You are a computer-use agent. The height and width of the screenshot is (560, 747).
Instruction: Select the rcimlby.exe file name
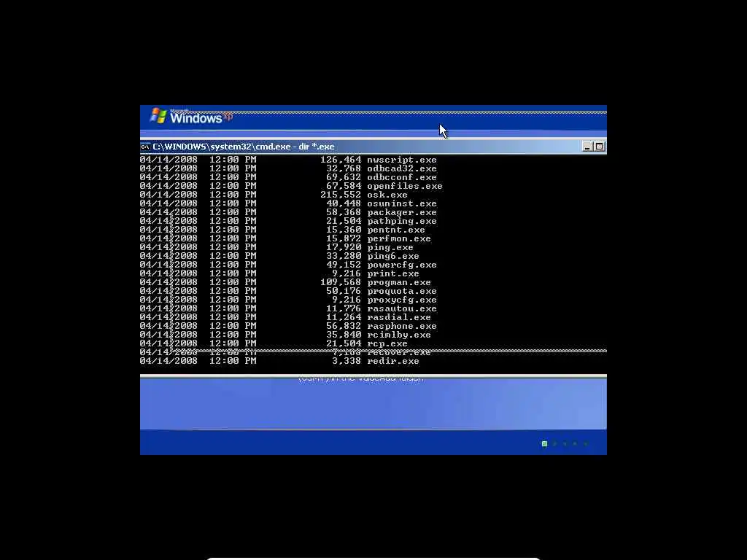[x=399, y=335]
